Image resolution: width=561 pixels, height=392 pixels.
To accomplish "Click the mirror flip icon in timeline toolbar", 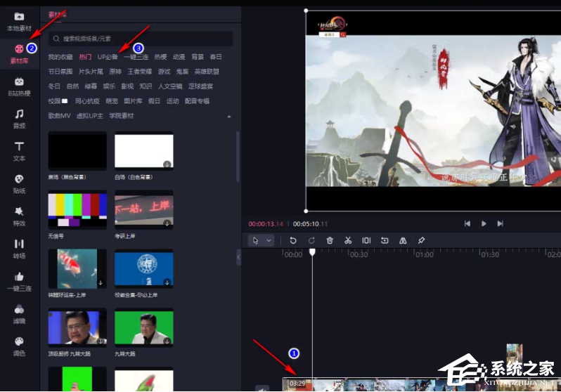I will tap(403, 240).
